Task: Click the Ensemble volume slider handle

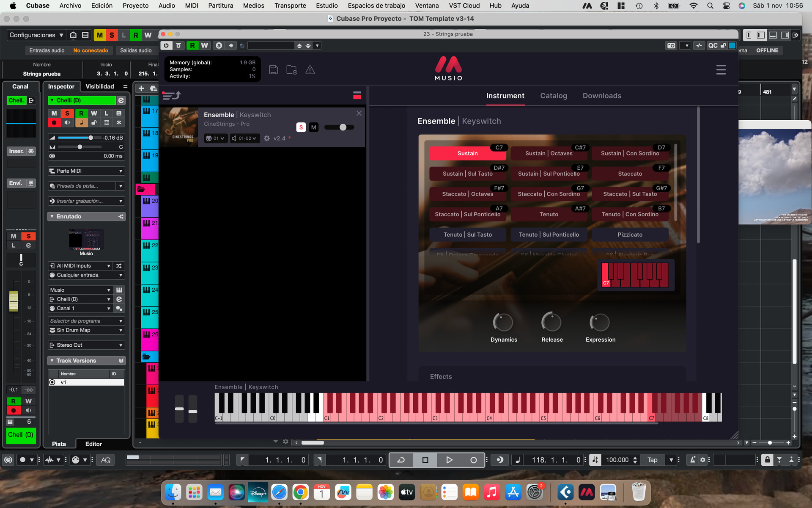Action: pos(343,127)
